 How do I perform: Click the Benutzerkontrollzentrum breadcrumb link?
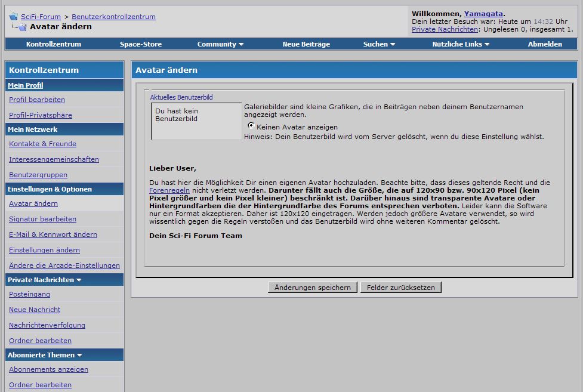click(x=113, y=17)
